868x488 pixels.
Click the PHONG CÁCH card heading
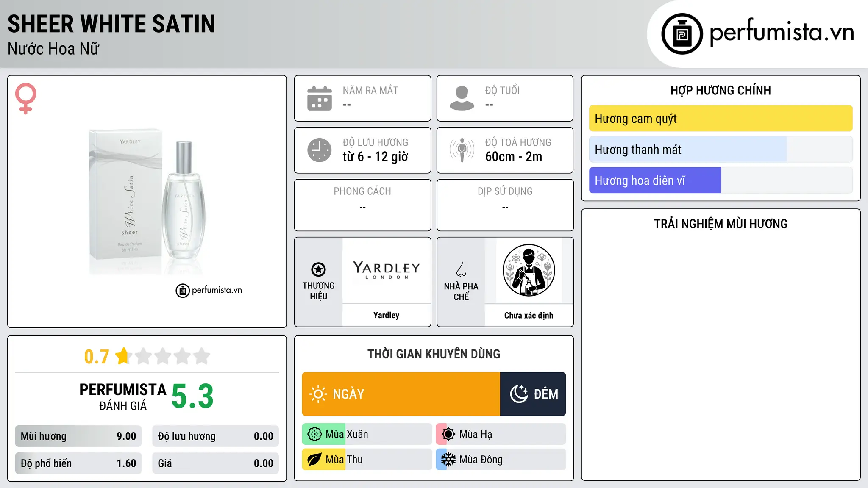click(362, 191)
